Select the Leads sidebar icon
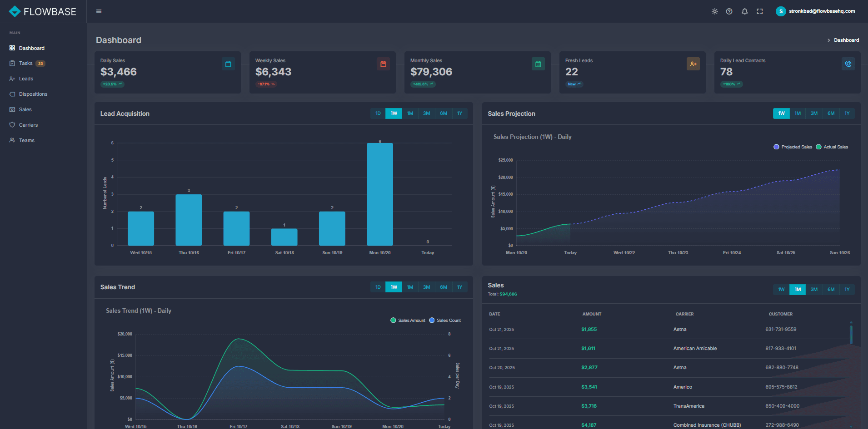868x429 pixels. 12,79
